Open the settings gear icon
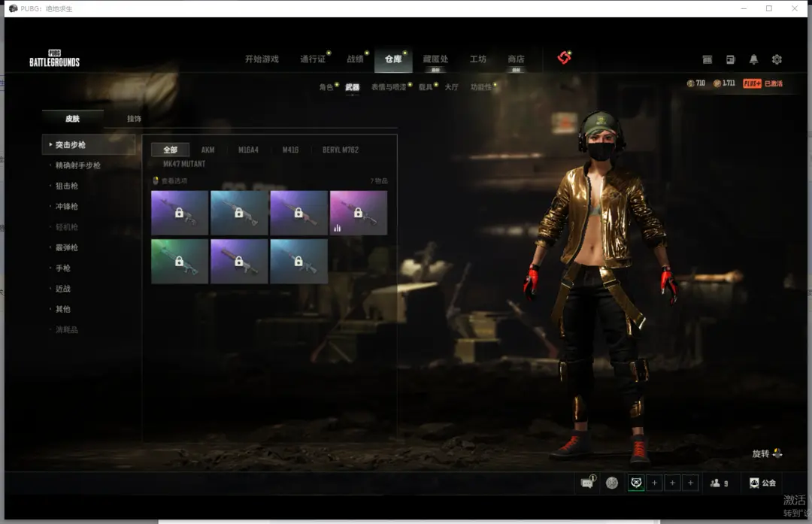The width and height of the screenshot is (812, 524). point(777,59)
